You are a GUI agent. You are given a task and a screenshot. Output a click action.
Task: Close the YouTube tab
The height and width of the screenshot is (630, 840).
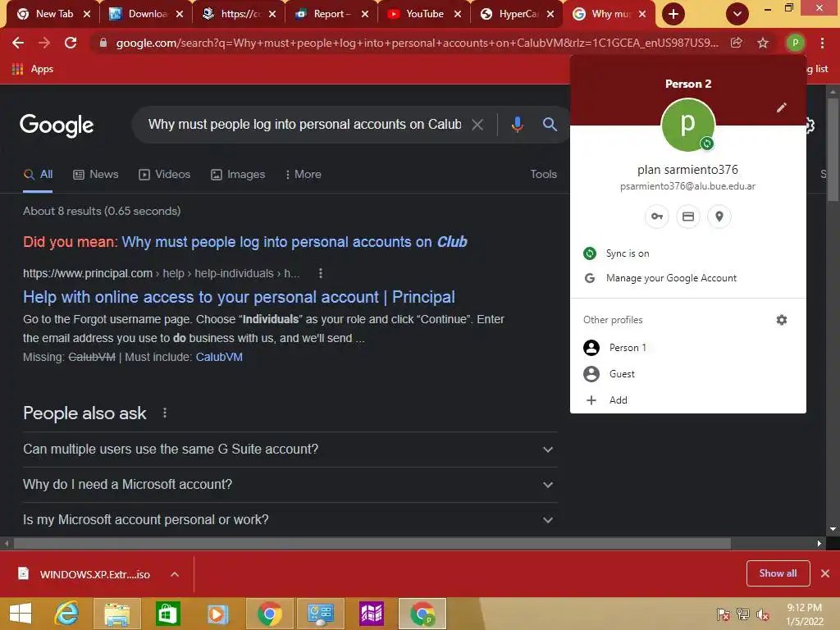coord(458,14)
